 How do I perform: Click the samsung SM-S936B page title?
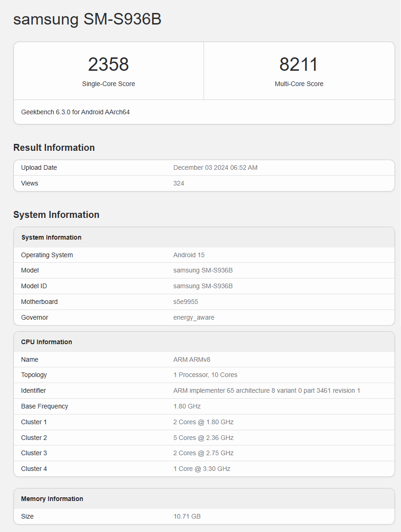click(87, 19)
